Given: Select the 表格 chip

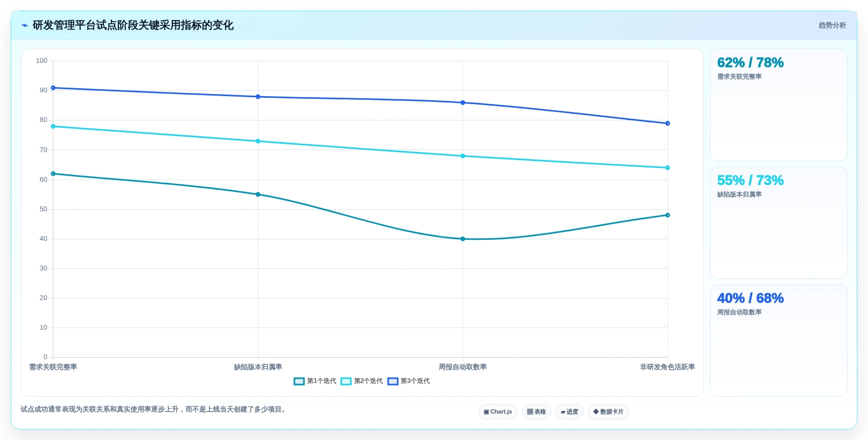Looking at the screenshot, I should point(537,412).
